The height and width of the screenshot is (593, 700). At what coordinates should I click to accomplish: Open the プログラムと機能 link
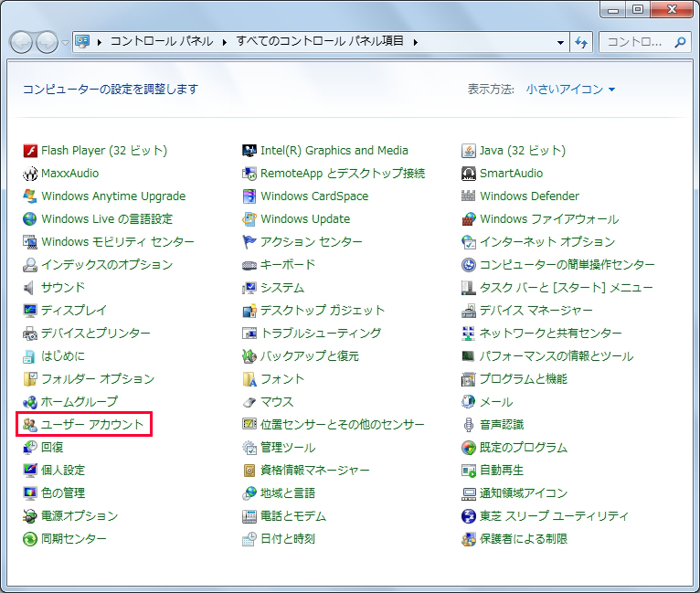(x=524, y=379)
